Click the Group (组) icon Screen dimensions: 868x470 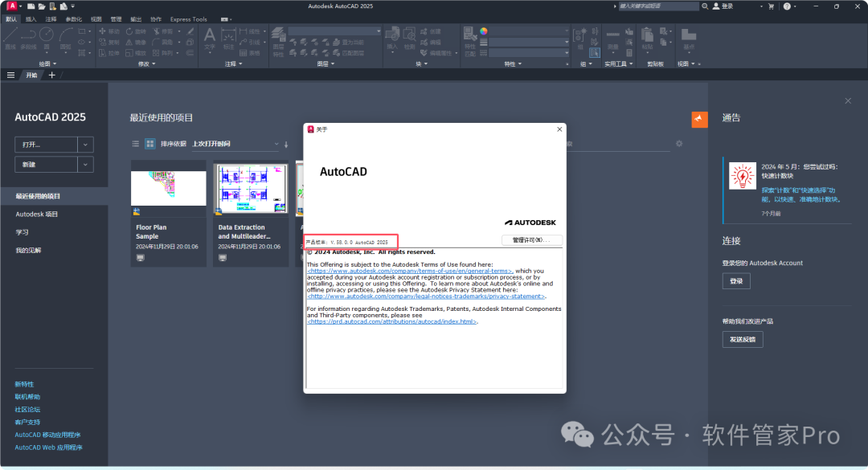[579, 38]
